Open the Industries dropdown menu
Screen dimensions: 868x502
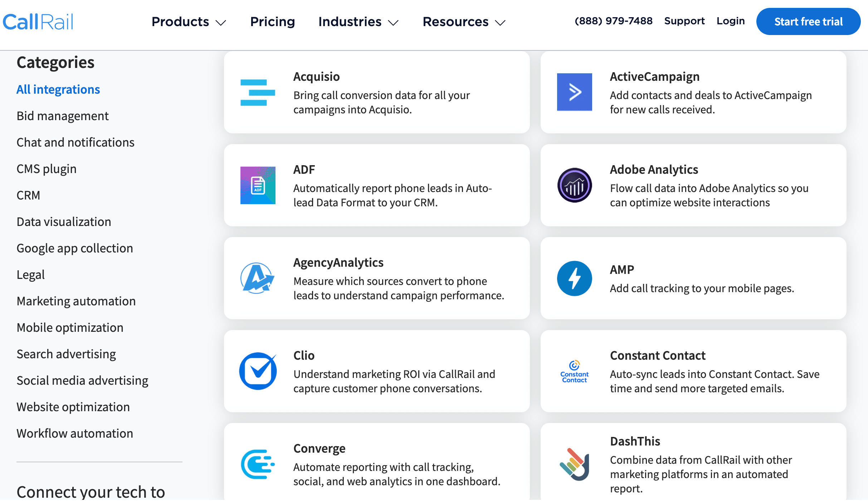click(x=358, y=22)
